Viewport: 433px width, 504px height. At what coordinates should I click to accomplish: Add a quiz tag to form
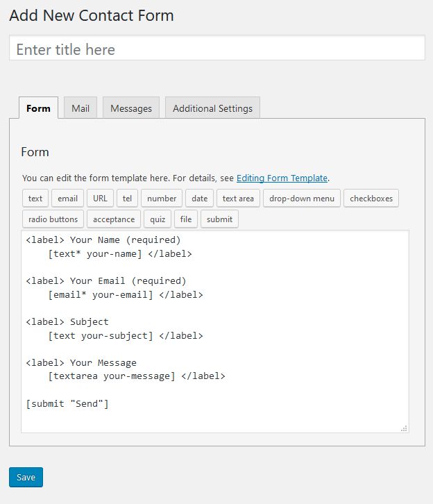(x=158, y=219)
